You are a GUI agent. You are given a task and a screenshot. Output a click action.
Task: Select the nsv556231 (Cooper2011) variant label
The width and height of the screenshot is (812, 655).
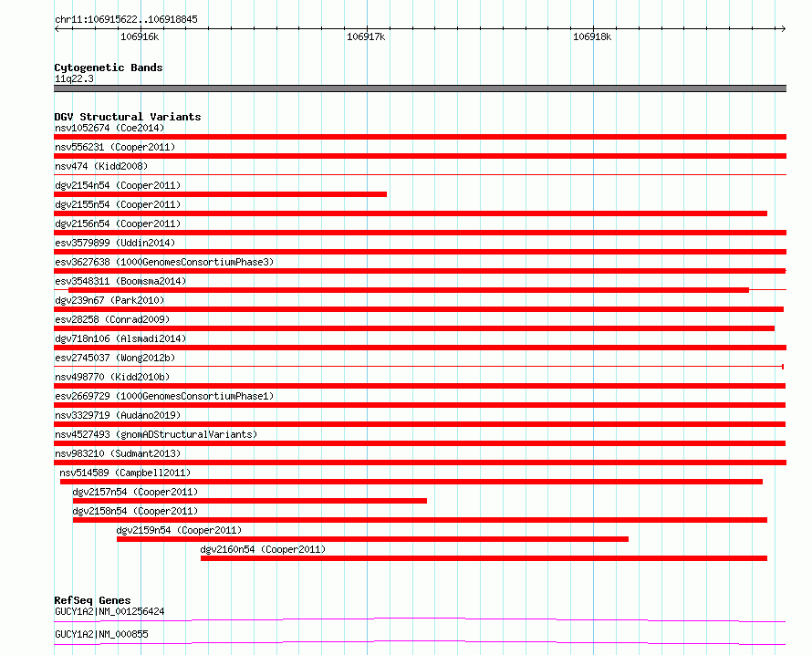click(115, 147)
